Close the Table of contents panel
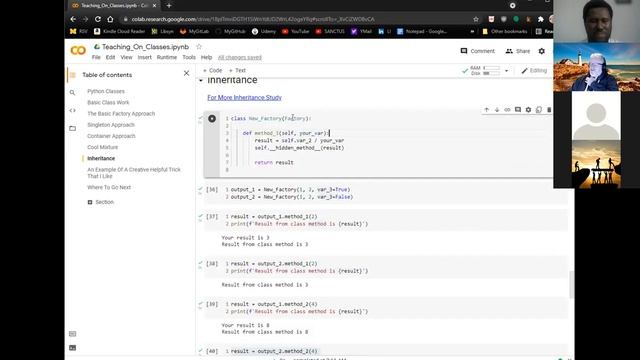This screenshot has height=360, width=640. click(x=186, y=73)
